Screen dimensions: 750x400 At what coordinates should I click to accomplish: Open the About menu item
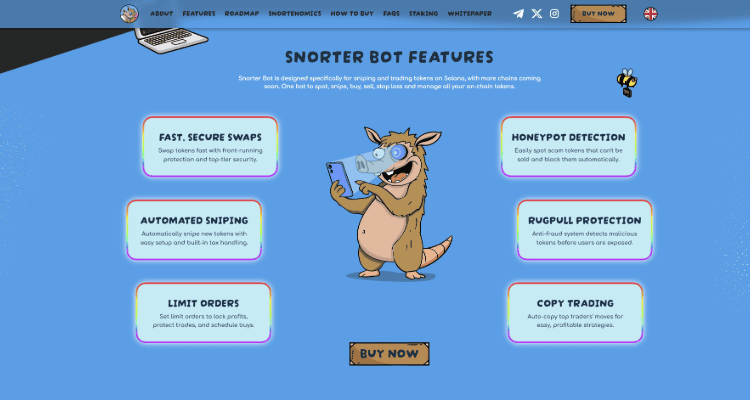(x=160, y=14)
